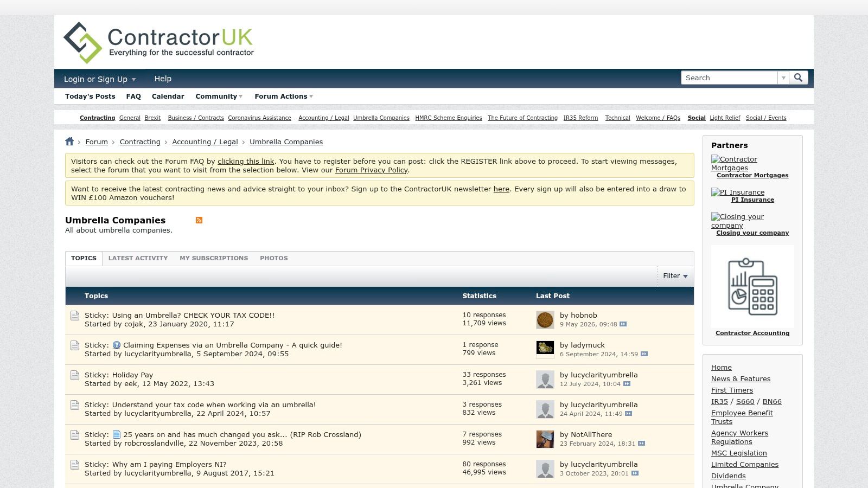Open the search options dropdown arrow
This screenshot has width=868, height=488.
click(x=783, y=78)
